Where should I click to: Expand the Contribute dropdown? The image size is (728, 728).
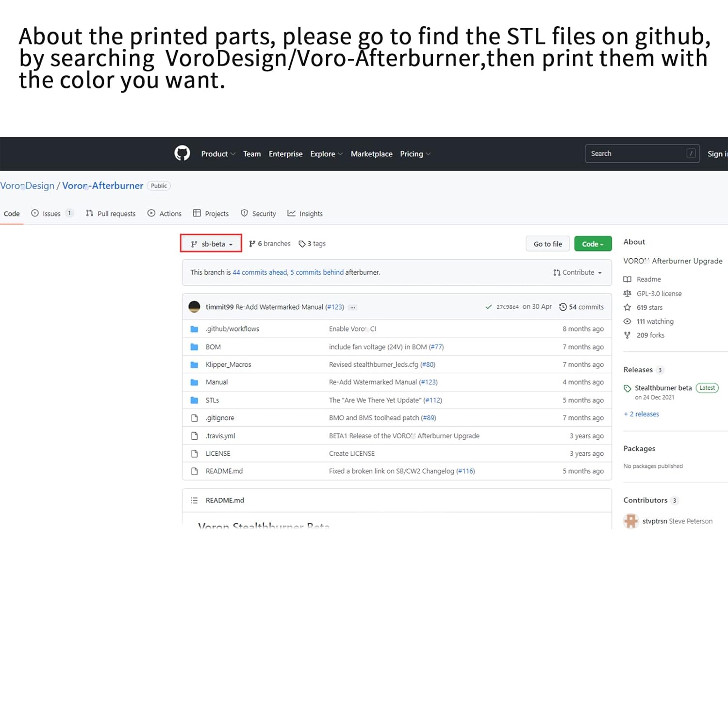pos(578,273)
